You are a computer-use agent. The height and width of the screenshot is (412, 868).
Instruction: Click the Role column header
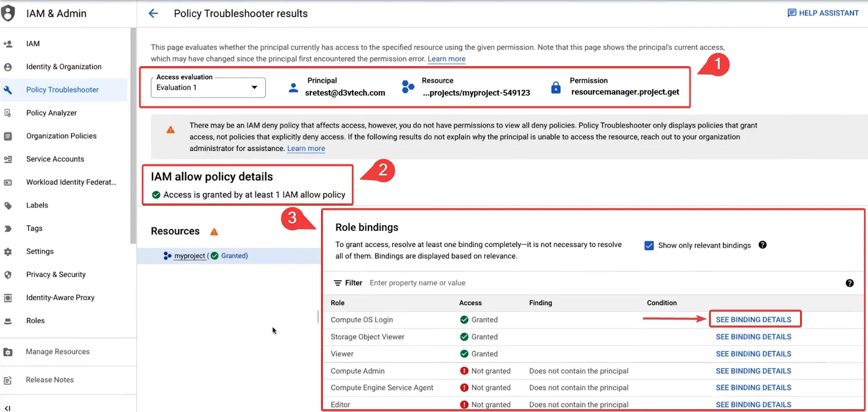tap(337, 303)
